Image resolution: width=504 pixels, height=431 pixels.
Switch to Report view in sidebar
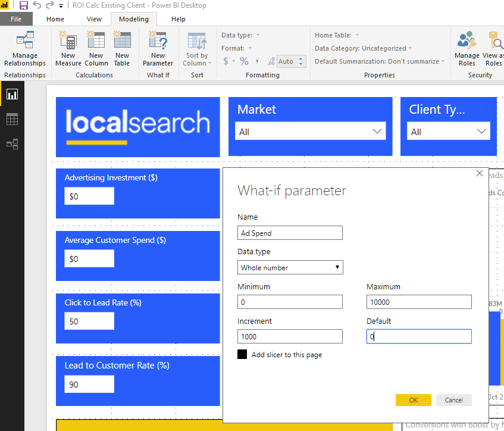click(x=12, y=94)
